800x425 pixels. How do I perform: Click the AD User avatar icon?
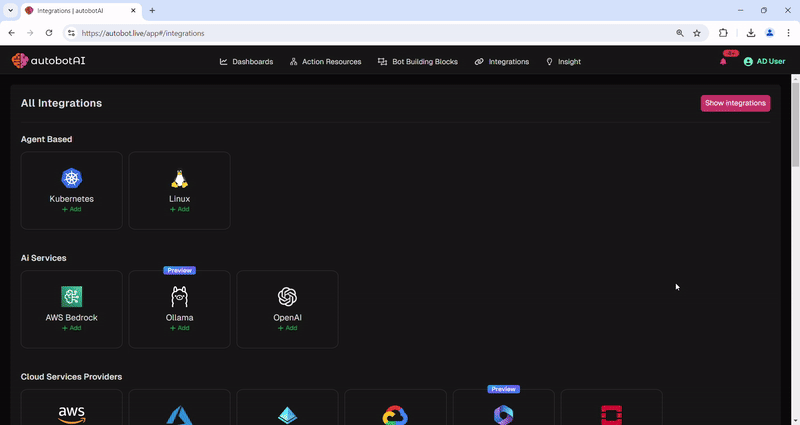[748, 62]
